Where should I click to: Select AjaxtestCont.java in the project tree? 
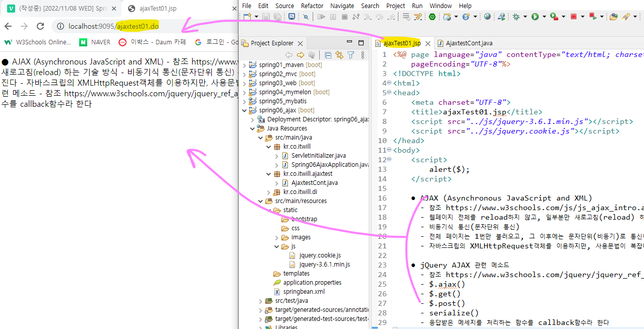coord(310,183)
